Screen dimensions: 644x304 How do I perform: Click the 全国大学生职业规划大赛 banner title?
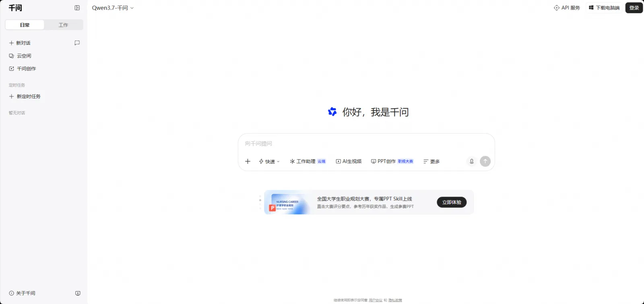364,199
